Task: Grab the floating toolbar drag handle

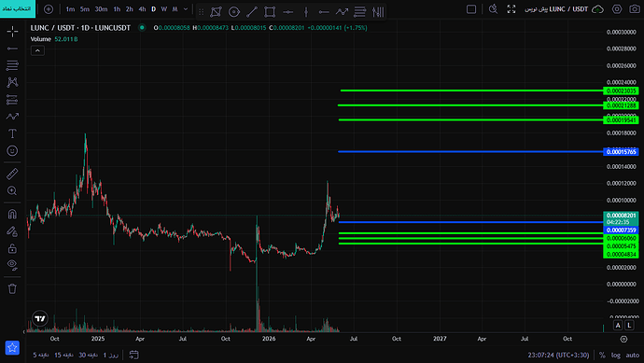Action: pos(202,12)
